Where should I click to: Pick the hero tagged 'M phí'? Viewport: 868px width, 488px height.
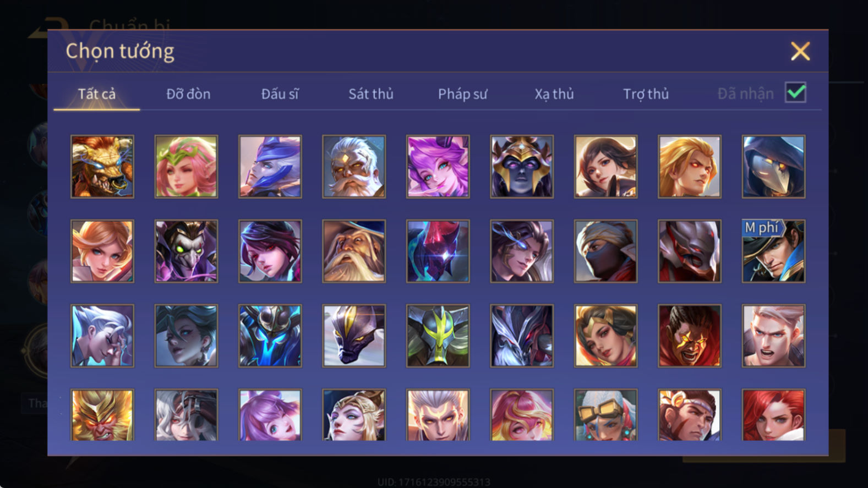tap(773, 251)
